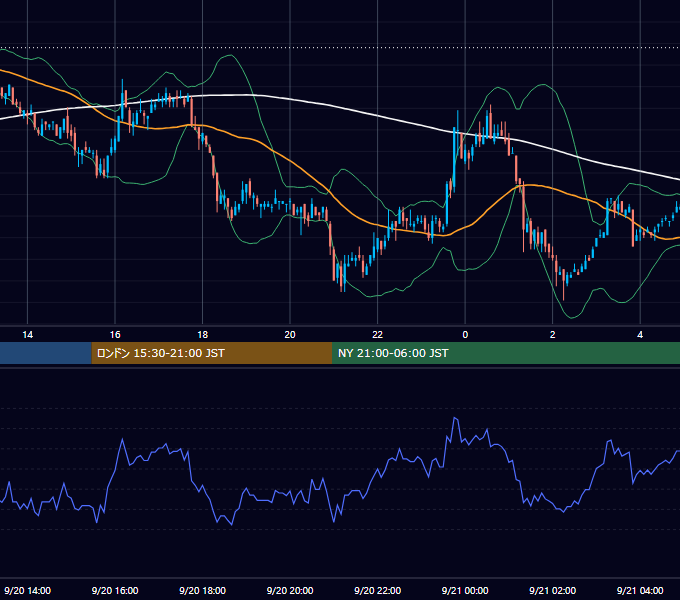The height and width of the screenshot is (600, 680).
Task: Click the 4 hour label on chart axis
Action: point(640,335)
